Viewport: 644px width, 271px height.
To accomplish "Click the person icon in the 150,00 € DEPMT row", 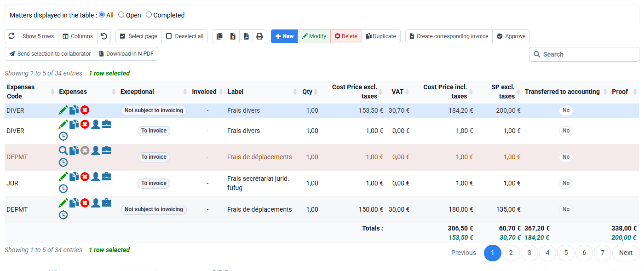I will pyautogui.click(x=96, y=203).
